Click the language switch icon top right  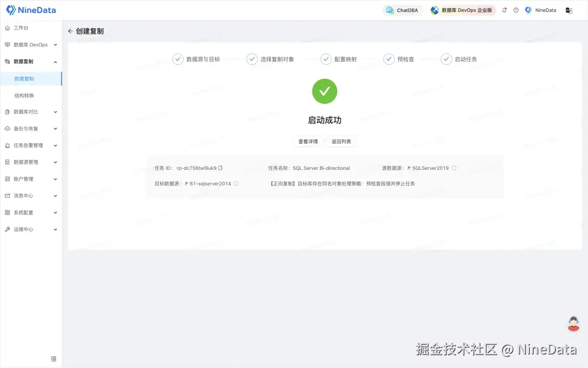(x=568, y=10)
